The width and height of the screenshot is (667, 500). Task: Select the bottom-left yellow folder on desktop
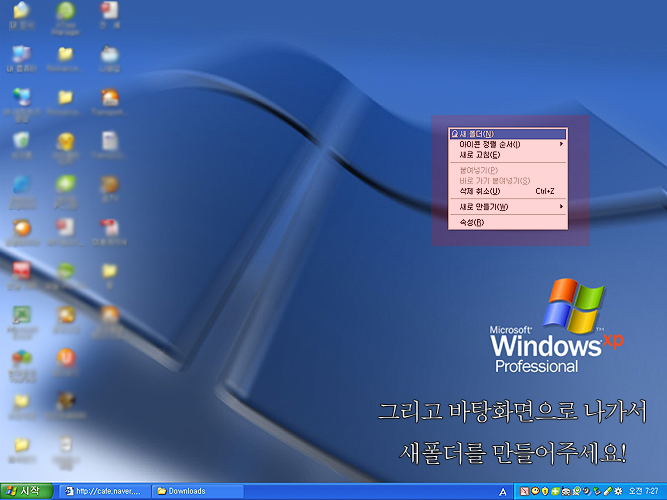[x=20, y=446]
